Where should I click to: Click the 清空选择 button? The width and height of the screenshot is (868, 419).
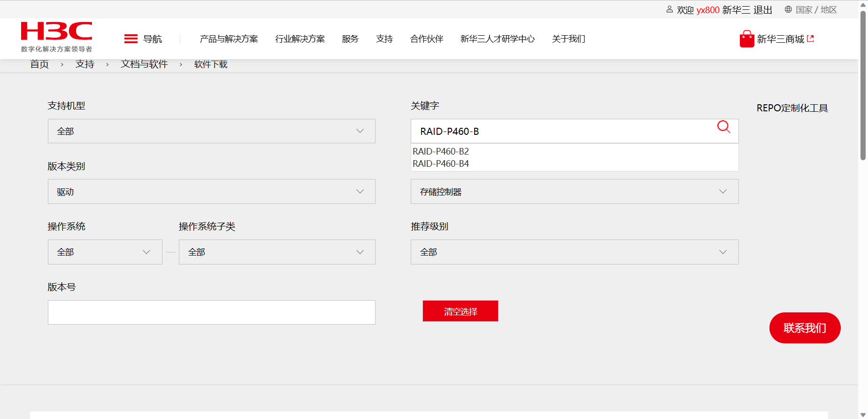[x=460, y=311]
